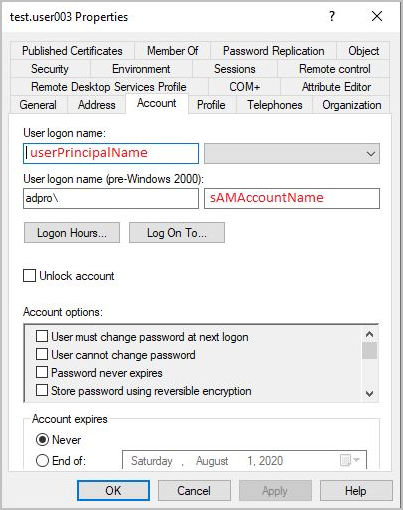Screen dimensions: 403x510
Task: Click the Cancel button
Action: (x=194, y=491)
